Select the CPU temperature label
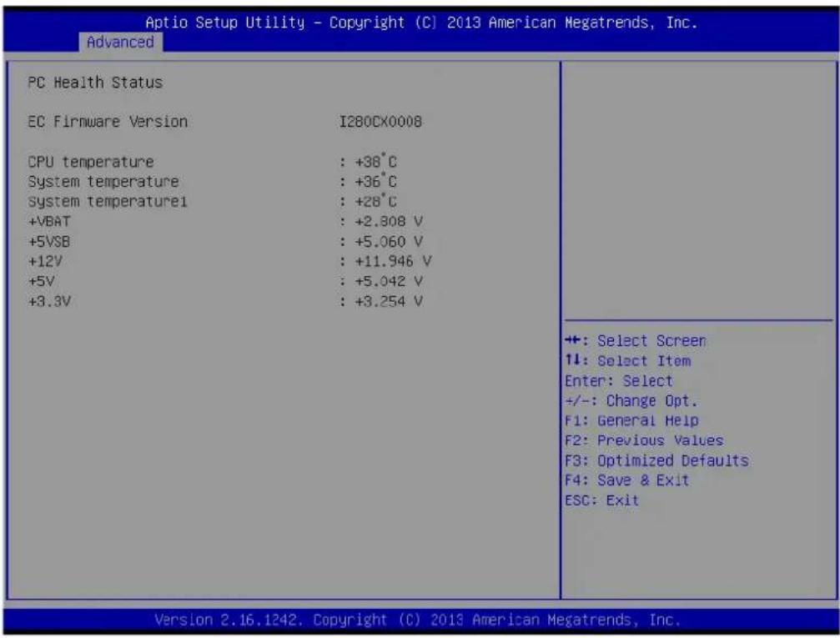Image resolution: width=840 pixels, height=638 pixels. [x=91, y=162]
